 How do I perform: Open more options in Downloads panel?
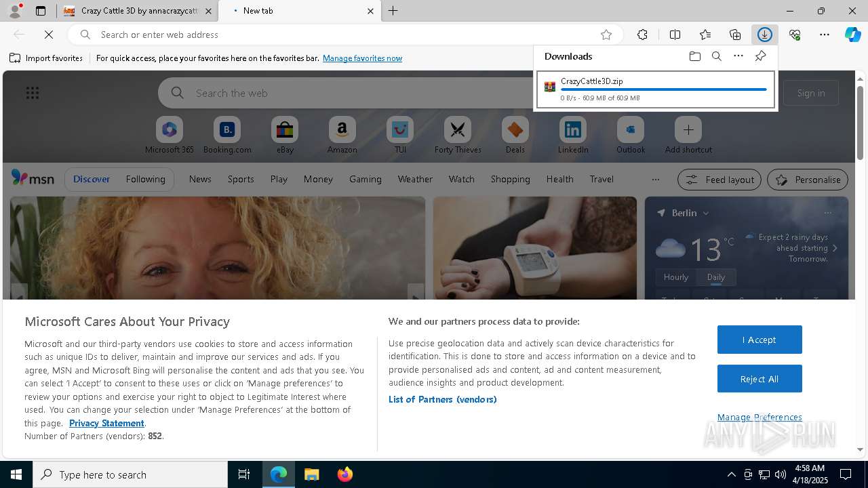click(738, 56)
